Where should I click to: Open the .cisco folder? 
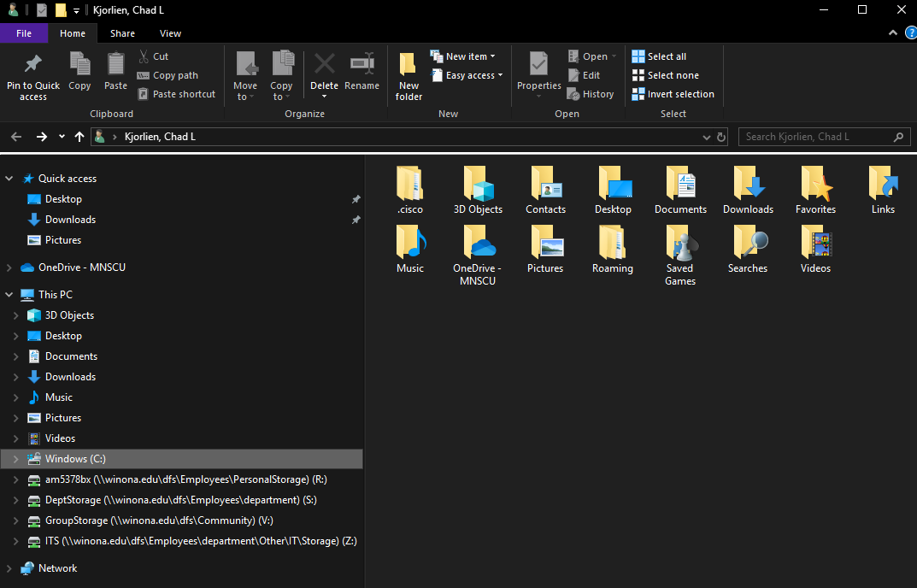click(409, 184)
